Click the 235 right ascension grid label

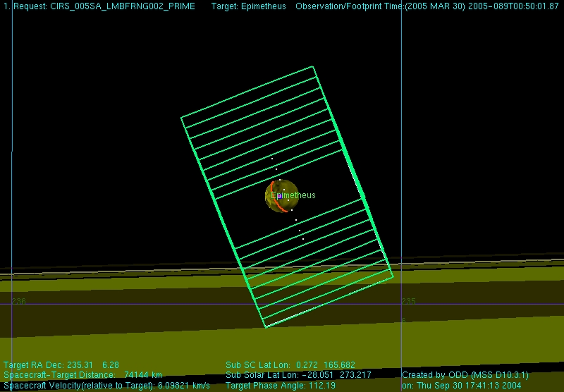click(x=408, y=301)
